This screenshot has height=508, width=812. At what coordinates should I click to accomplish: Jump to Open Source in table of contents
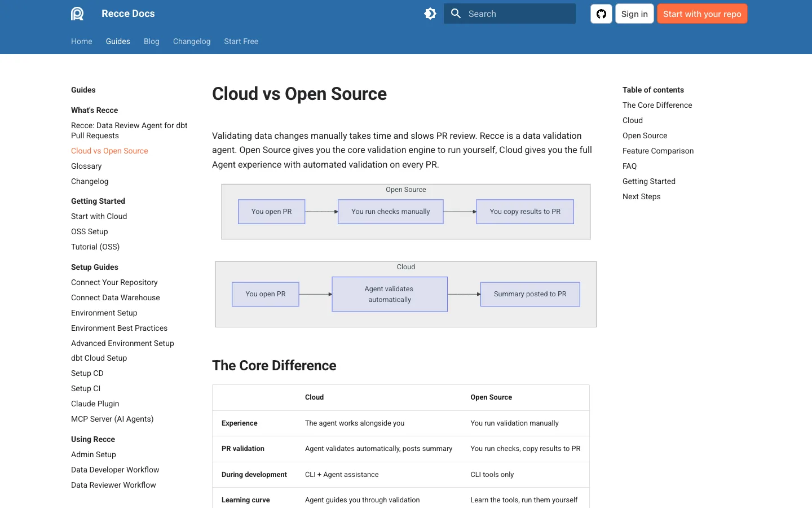[x=645, y=135]
